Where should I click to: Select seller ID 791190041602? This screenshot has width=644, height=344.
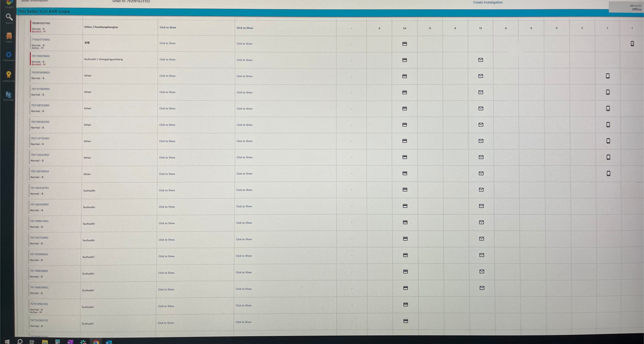pyautogui.click(x=39, y=221)
